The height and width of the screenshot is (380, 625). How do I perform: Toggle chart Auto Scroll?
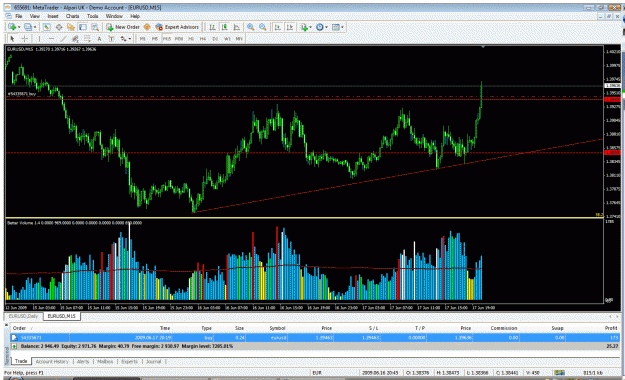click(x=278, y=27)
